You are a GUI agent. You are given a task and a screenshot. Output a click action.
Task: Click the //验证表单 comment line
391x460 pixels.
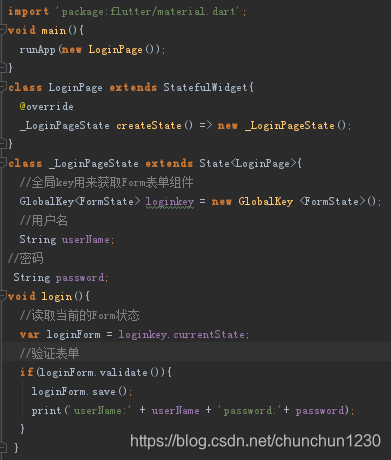coord(49,353)
